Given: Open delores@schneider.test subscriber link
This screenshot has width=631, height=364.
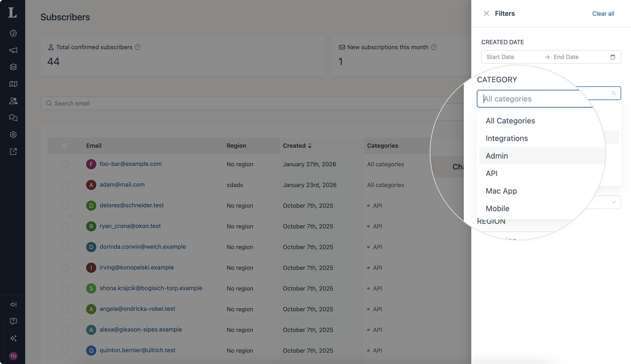Looking at the screenshot, I should (131, 205).
